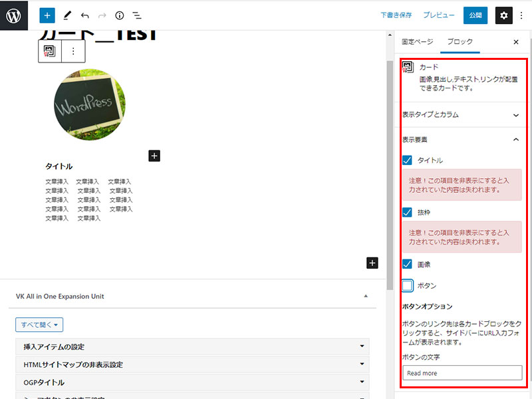Uncheck the タイトル checkbox
The height and width of the screenshot is (399, 532).
pyautogui.click(x=408, y=160)
